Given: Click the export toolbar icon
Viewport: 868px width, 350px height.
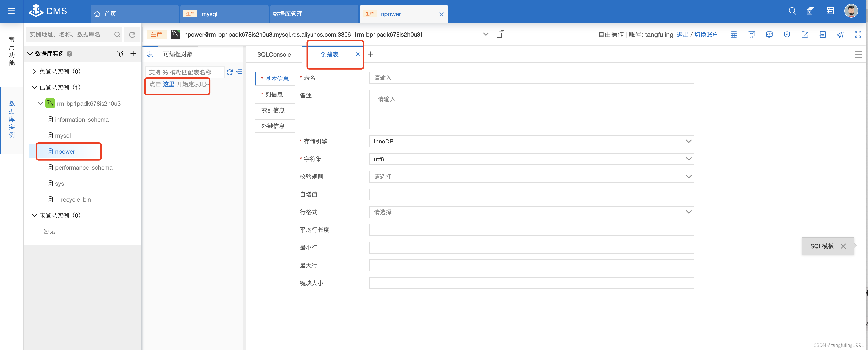Looking at the screenshot, I should 805,34.
